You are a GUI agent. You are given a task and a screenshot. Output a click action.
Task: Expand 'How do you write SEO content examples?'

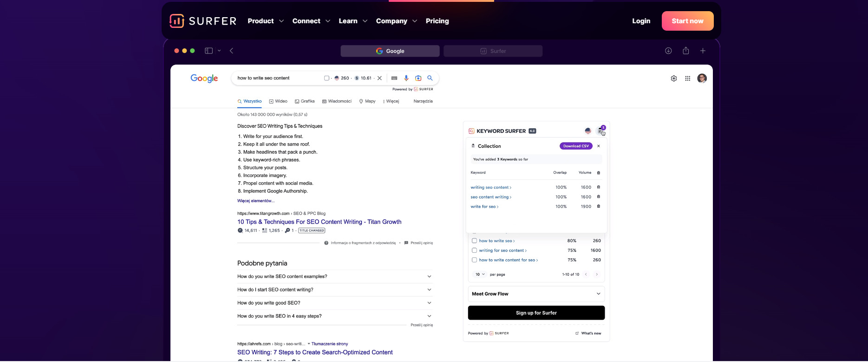335,276
